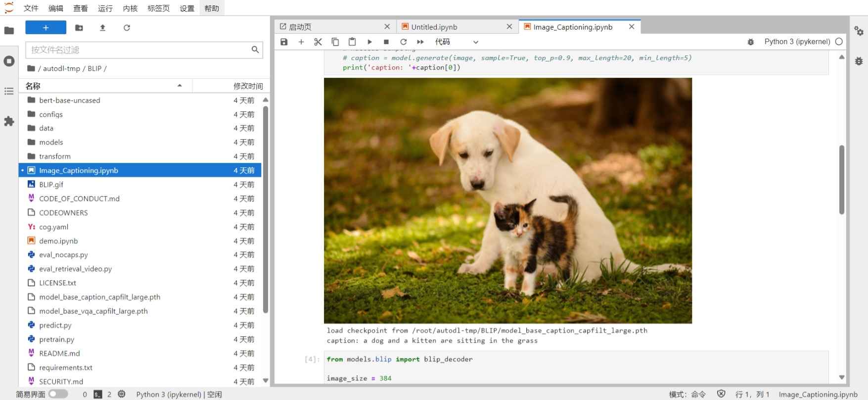Restart kernel and run all cells

pyautogui.click(x=420, y=42)
